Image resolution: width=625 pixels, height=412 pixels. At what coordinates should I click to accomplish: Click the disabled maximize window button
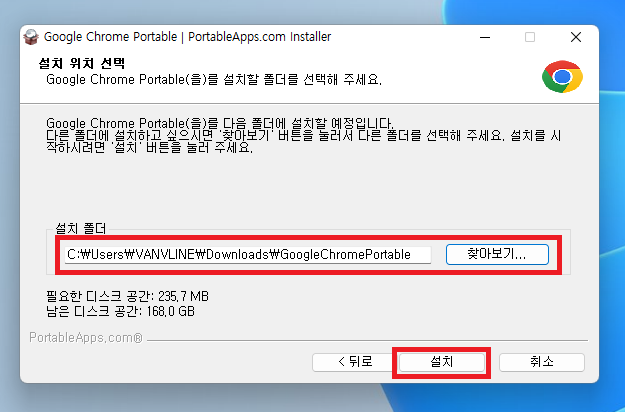pos(530,37)
